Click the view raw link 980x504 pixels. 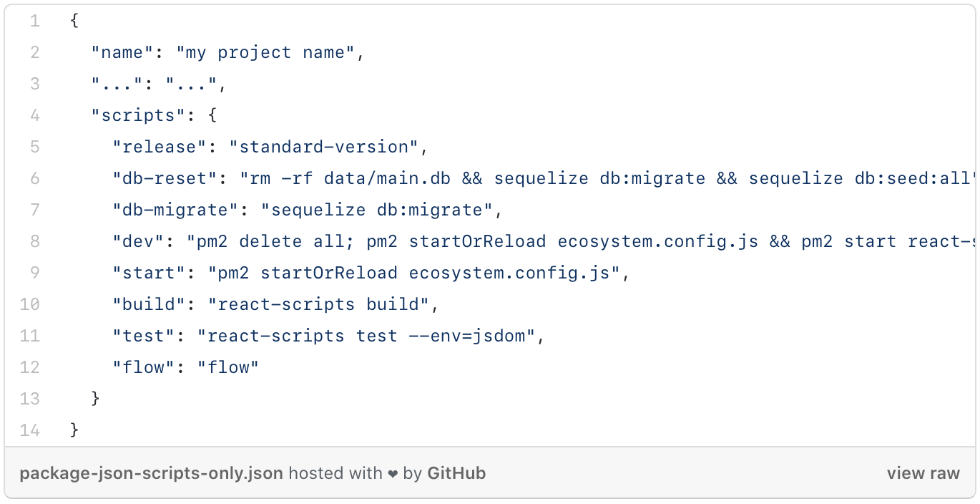(923, 473)
